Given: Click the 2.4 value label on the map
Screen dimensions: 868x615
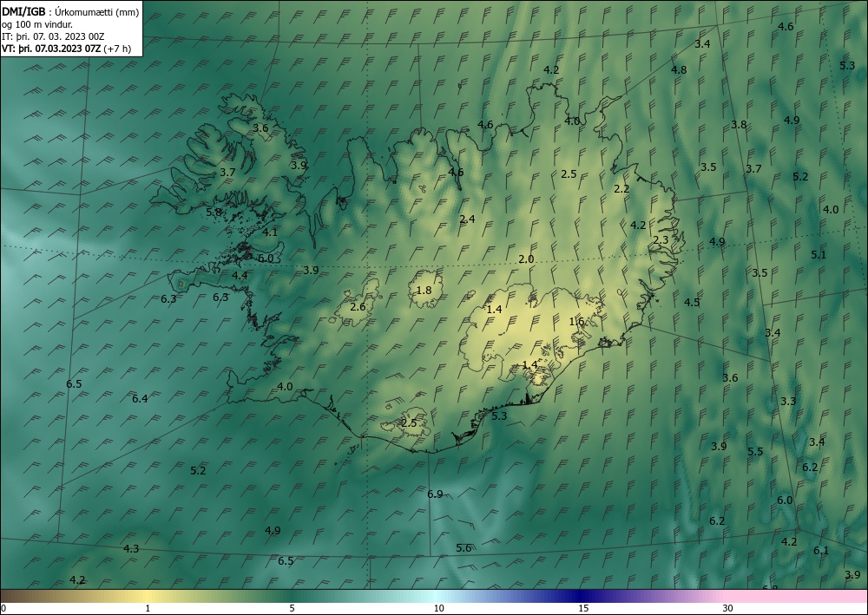Looking at the screenshot, I should point(467,219).
